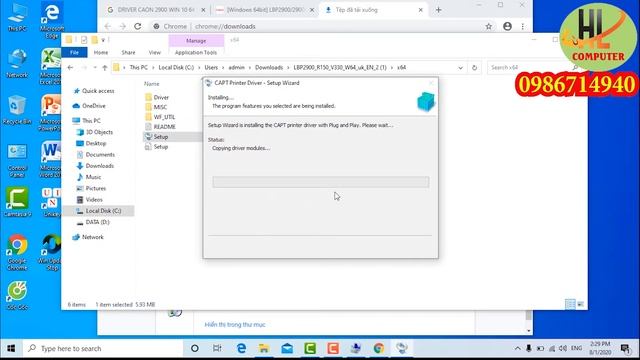Open Microsoft PowerPoint desktop shortcut
640x360 pixels.
coord(51,113)
